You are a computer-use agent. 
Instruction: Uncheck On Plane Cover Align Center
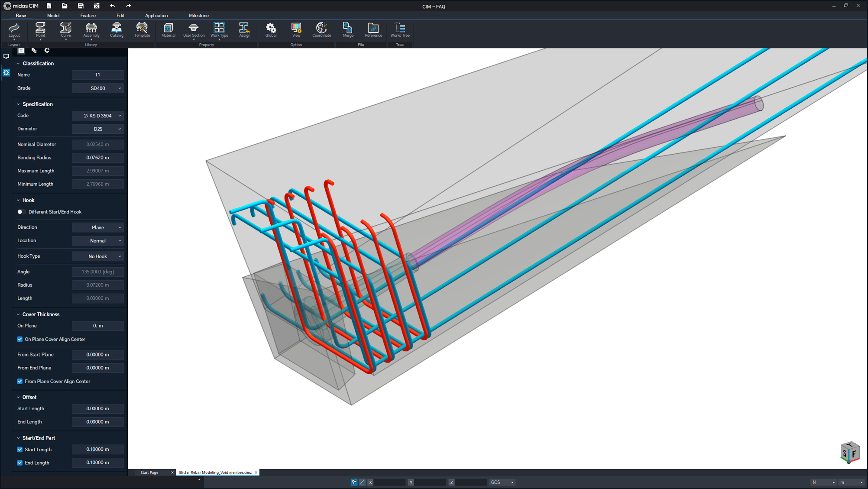tap(20, 339)
